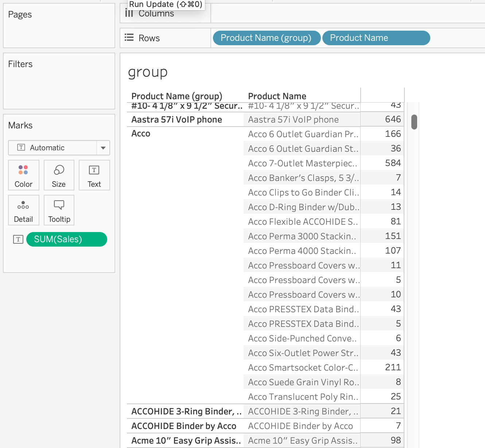Select the Product Name (group) pill on Rows

tap(267, 38)
